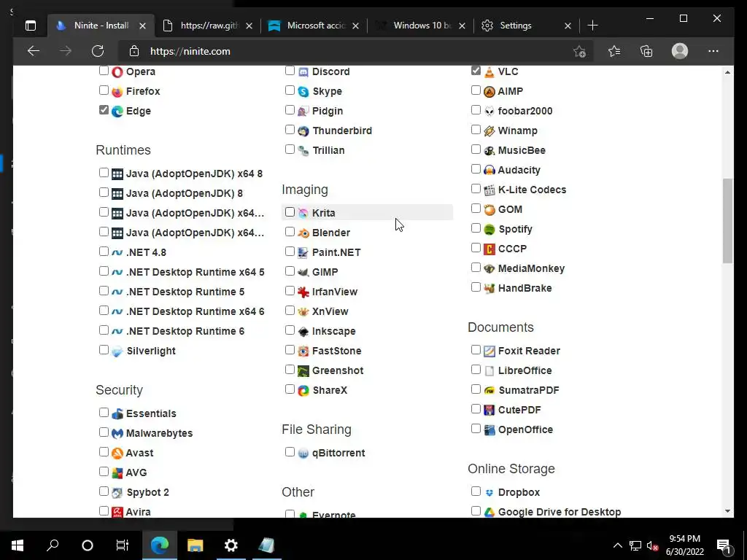
Task: Click the Firefox logo icon
Action: [x=117, y=91]
